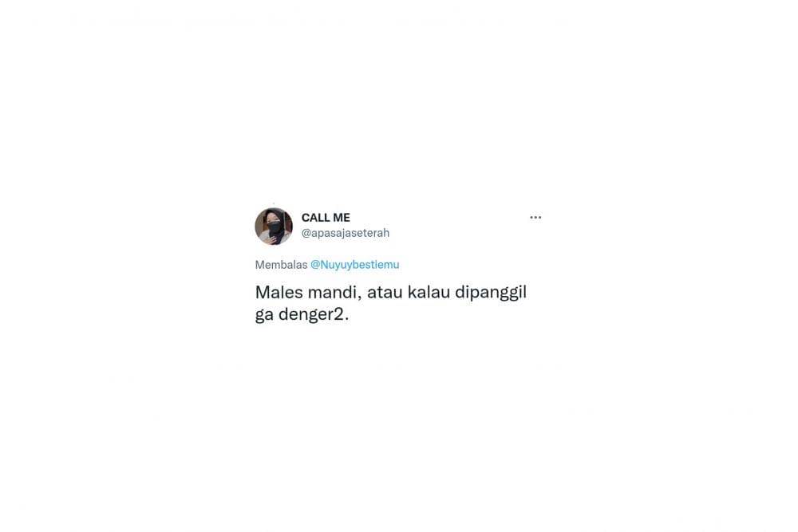
Task: Click the at-sign of @Nuyuybestiemu
Action: pos(315,265)
